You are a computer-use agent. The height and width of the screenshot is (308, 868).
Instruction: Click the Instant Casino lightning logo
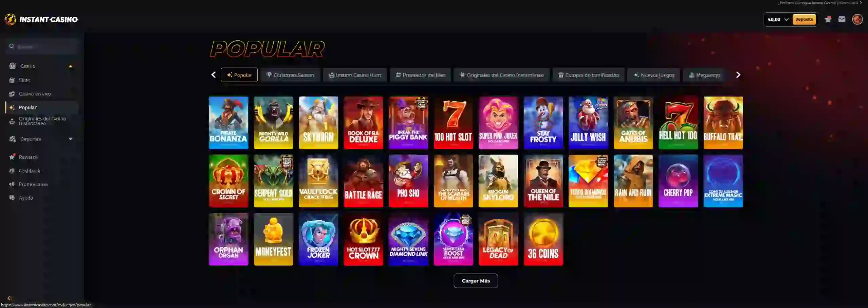(x=11, y=19)
